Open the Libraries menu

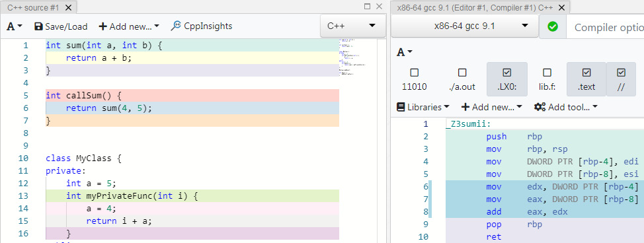[x=423, y=107]
